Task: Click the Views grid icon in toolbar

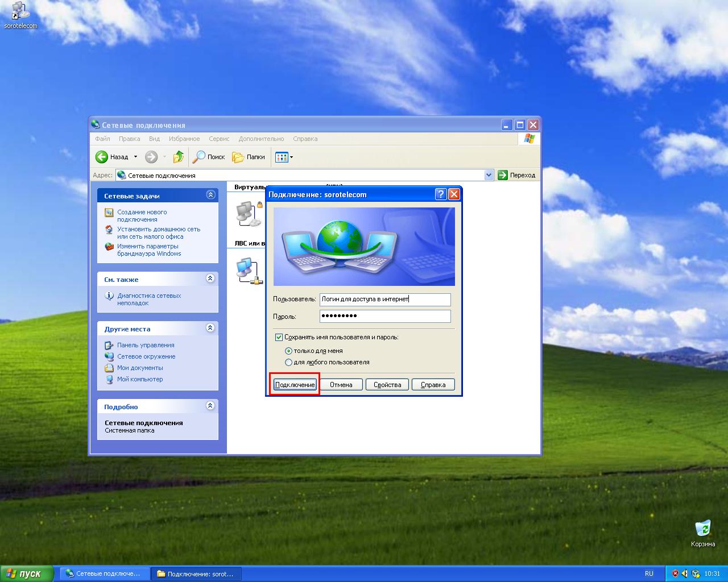Action: tap(282, 157)
